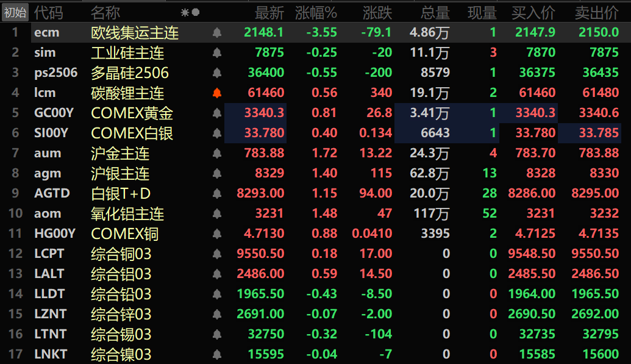Click the bell icon for 氧化铝主连
Screen dimensions: 631x364
tap(217, 214)
